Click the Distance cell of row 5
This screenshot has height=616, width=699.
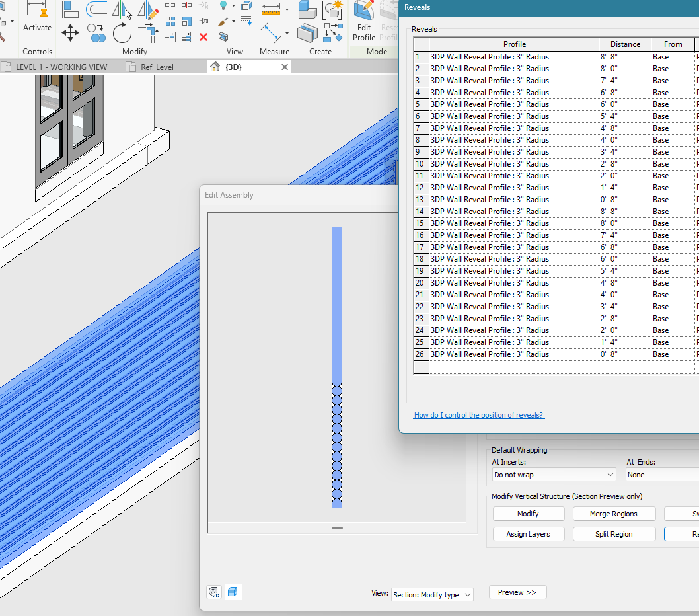coord(624,104)
